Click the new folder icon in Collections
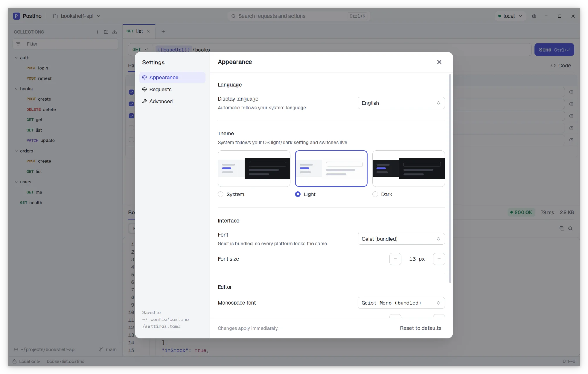The width and height of the screenshot is (588, 374). 106,32
